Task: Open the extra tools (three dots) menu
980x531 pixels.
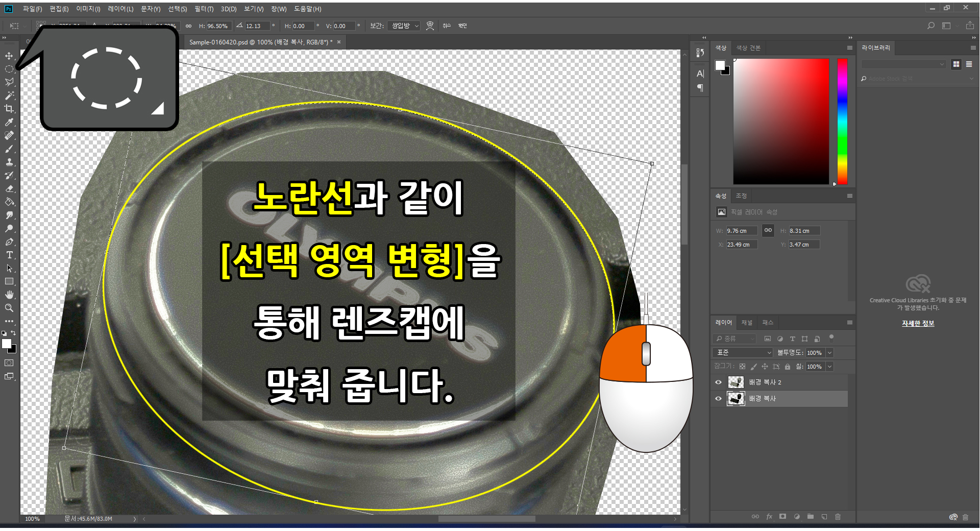Action: (x=9, y=321)
